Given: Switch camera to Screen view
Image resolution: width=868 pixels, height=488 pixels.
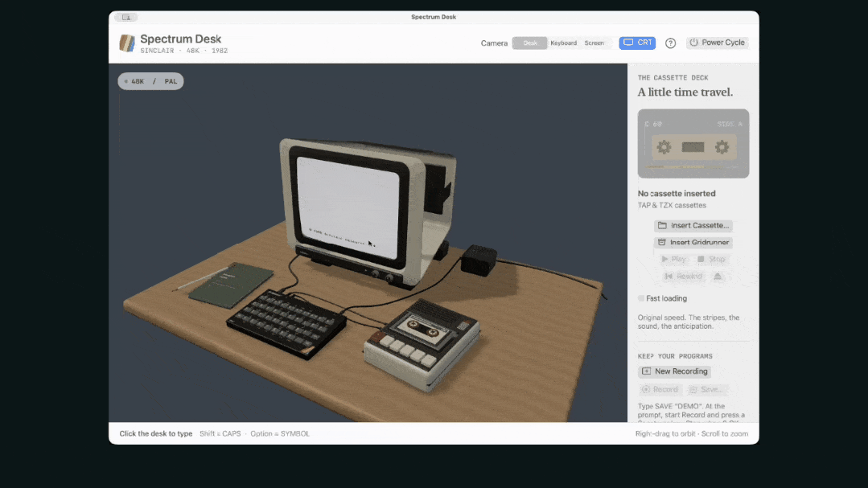Looking at the screenshot, I should [x=594, y=43].
